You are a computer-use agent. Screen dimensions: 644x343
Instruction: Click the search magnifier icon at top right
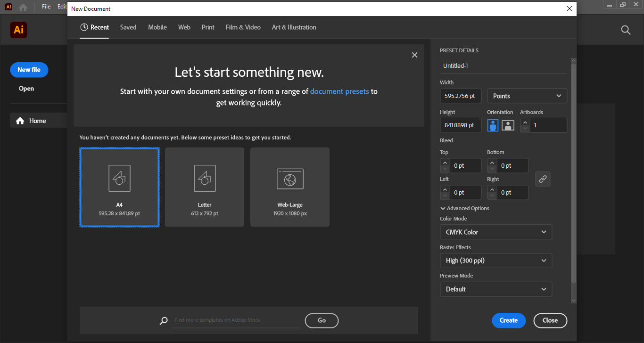point(626,30)
